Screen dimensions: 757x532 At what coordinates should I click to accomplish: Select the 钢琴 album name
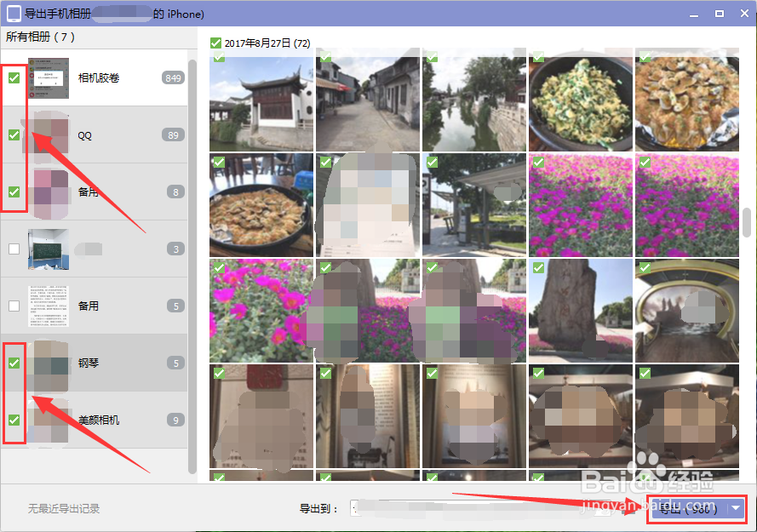89,363
